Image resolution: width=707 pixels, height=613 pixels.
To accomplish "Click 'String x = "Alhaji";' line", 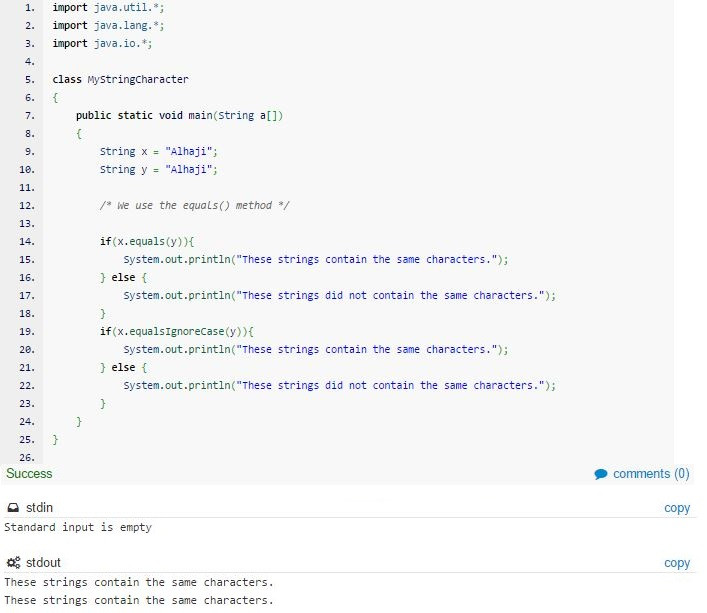I will [159, 151].
